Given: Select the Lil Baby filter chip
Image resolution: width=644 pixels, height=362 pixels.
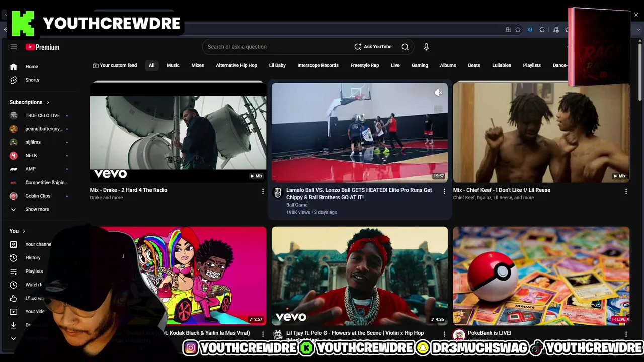Looking at the screenshot, I should [277, 65].
